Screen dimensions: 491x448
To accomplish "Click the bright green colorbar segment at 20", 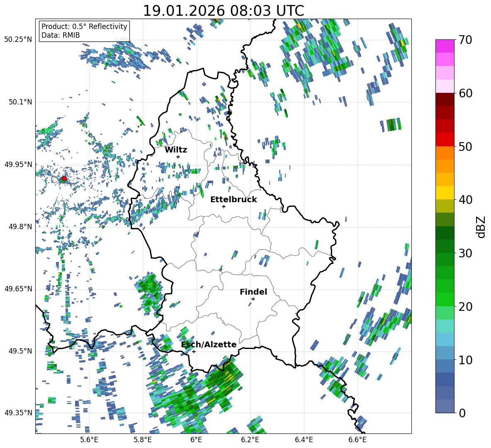I will (x=445, y=299).
